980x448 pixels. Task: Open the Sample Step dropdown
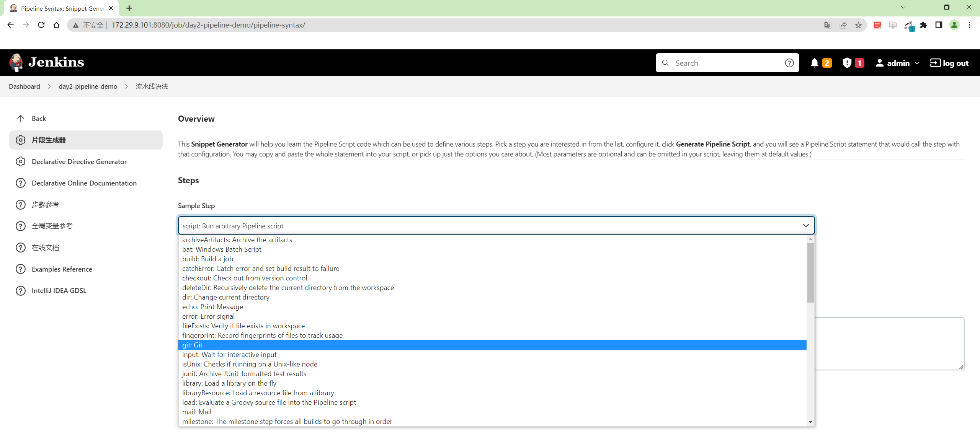497,226
